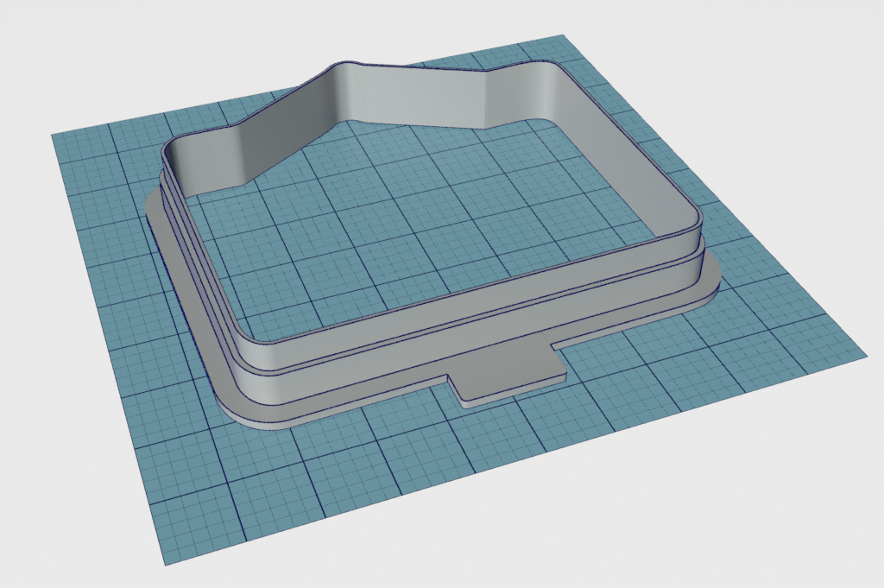Select the rectangular tab on the base flange
The height and width of the screenshot is (588, 884).
pyautogui.click(x=509, y=380)
